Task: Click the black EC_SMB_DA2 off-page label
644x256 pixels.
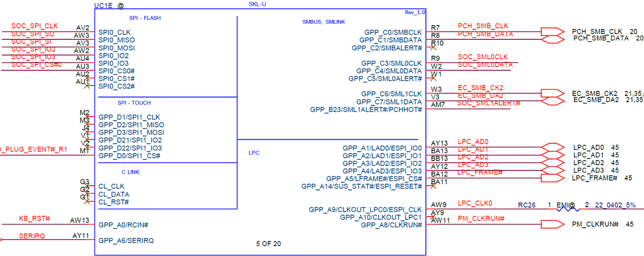Action: pyautogui.click(x=597, y=100)
